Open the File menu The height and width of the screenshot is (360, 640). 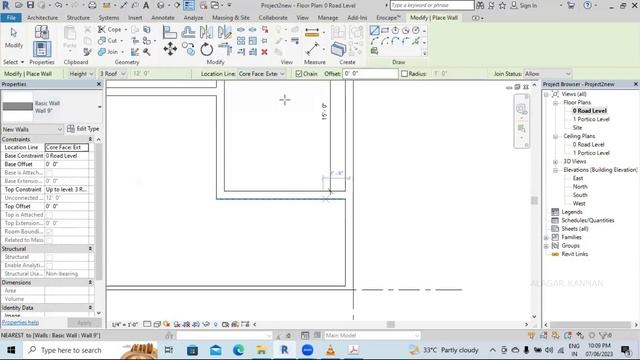pyautogui.click(x=11, y=18)
